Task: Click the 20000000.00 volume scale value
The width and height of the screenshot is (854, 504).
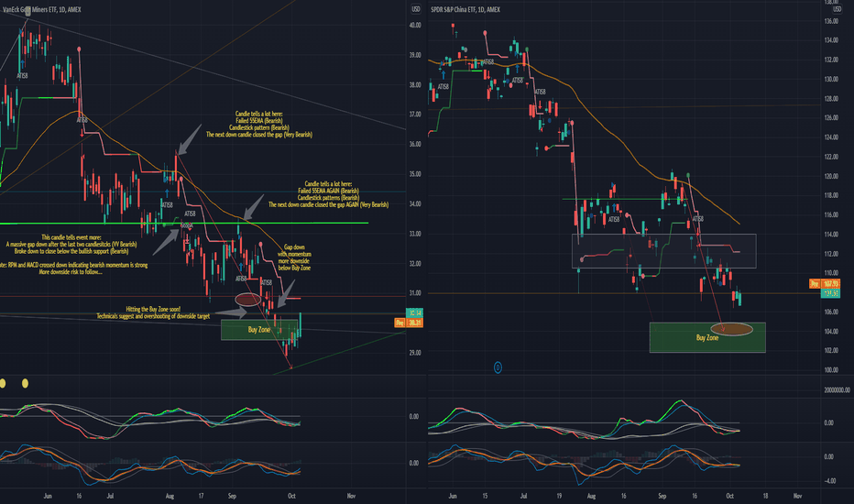Action: (837, 390)
